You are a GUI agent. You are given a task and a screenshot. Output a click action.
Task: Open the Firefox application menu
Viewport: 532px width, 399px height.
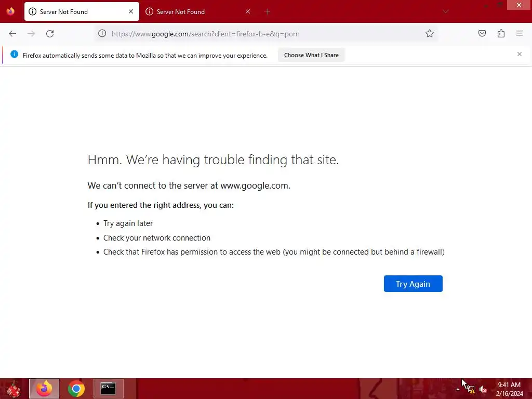520,33
